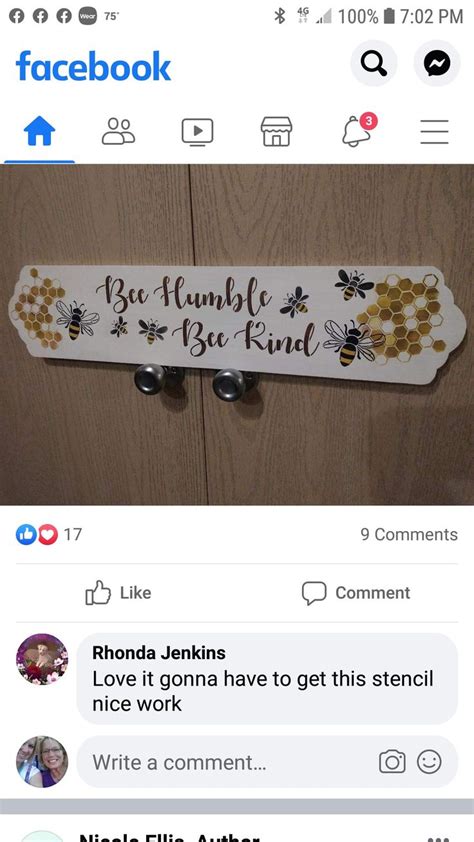The height and width of the screenshot is (842, 474).
Task: Open the Bee Humble sign photo
Action: (237, 335)
